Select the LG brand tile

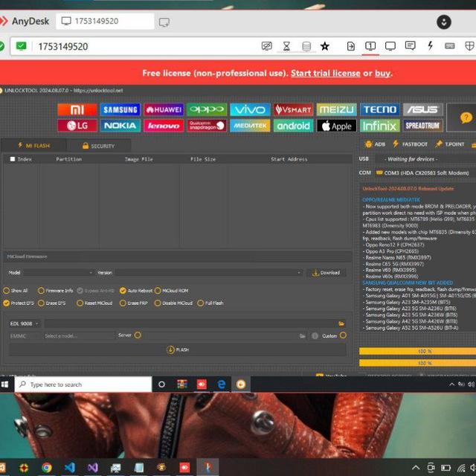(x=77, y=126)
